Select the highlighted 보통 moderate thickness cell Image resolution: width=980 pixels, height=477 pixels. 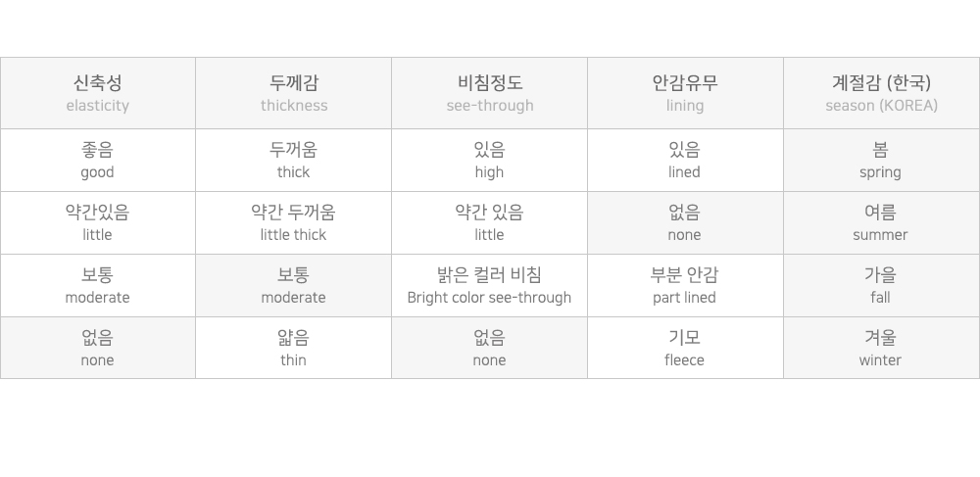click(x=294, y=286)
